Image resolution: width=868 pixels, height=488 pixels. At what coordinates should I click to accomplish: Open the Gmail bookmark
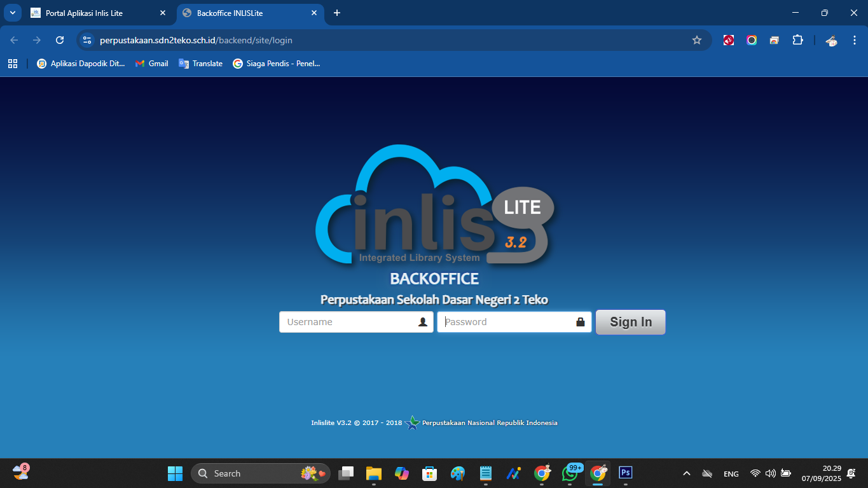(151, 63)
